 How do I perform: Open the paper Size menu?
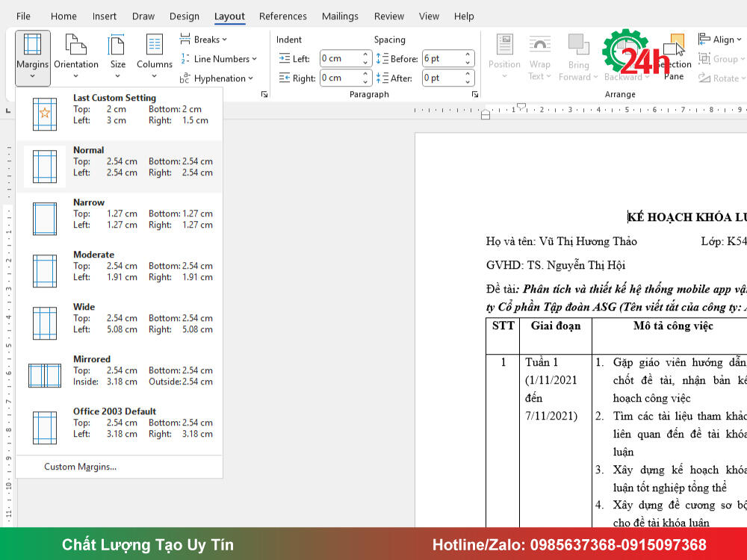(118, 57)
